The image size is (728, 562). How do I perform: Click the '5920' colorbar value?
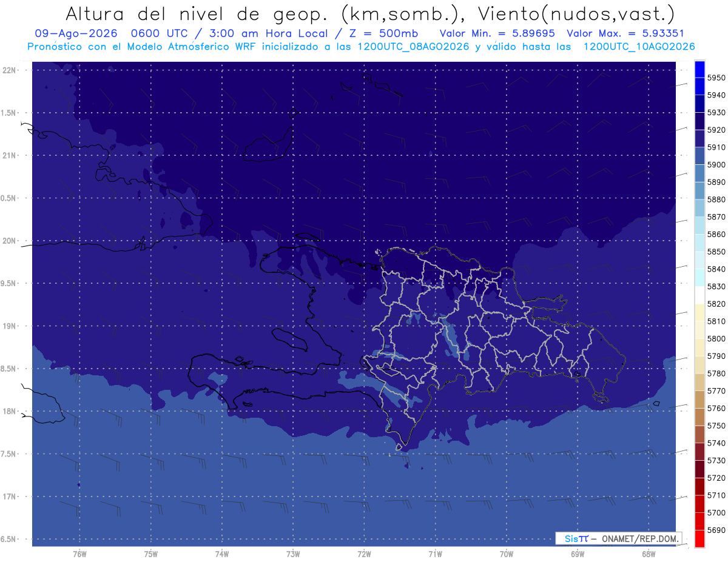(x=716, y=130)
